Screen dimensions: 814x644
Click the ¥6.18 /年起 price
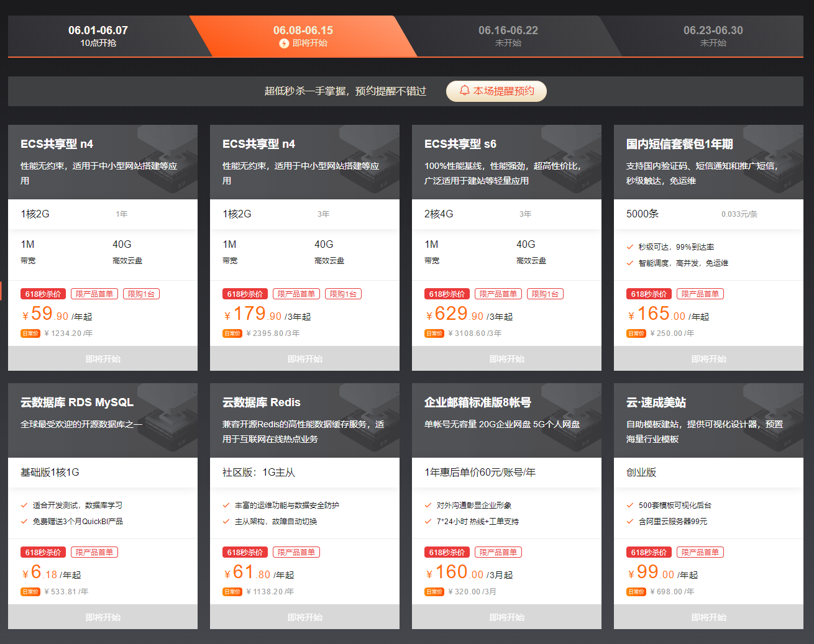[51, 573]
